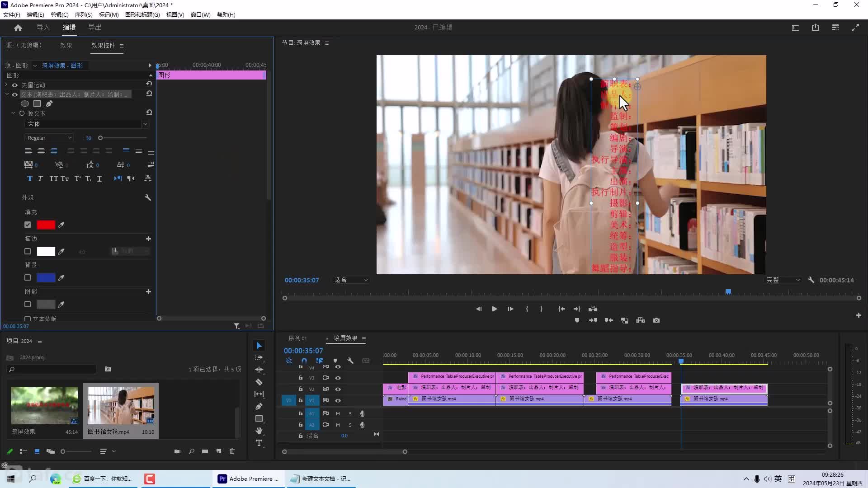Click the Project panel search field
Screen dimensions: 868x488
52,370
